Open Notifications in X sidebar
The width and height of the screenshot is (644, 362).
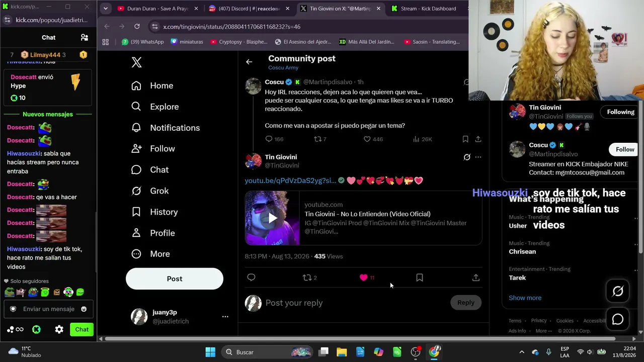(x=166, y=128)
